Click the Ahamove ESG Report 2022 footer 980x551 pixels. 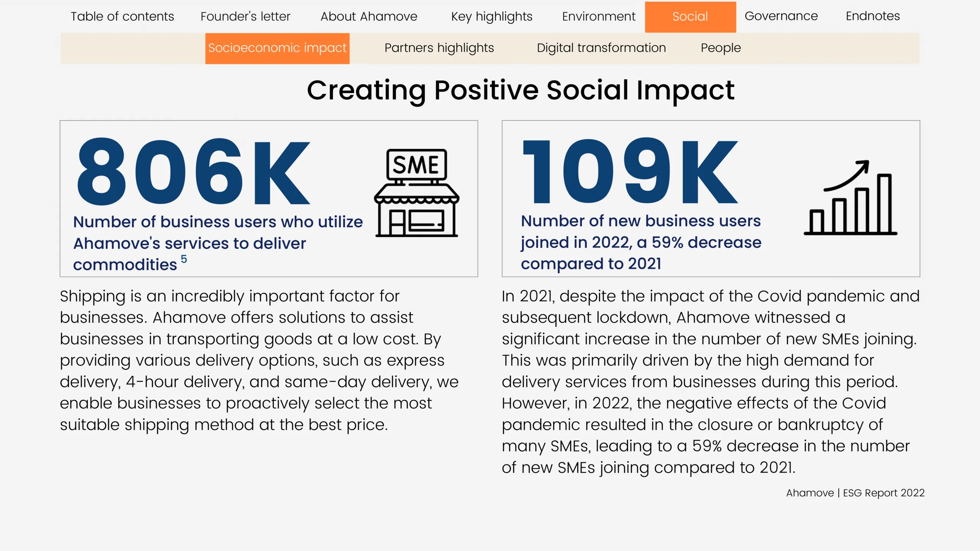click(x=855, y=493)
